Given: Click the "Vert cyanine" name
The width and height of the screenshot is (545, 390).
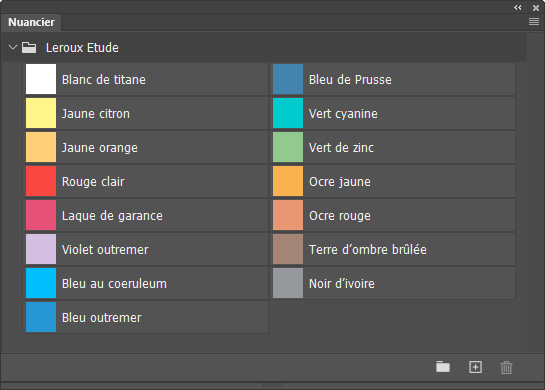Looking at the screenshot, I should [x=343, y=114].
